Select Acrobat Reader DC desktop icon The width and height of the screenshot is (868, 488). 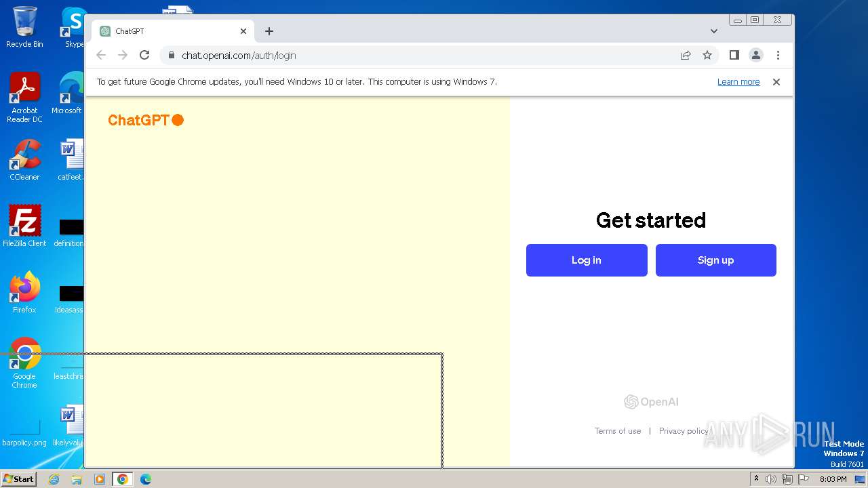[24, 98]
